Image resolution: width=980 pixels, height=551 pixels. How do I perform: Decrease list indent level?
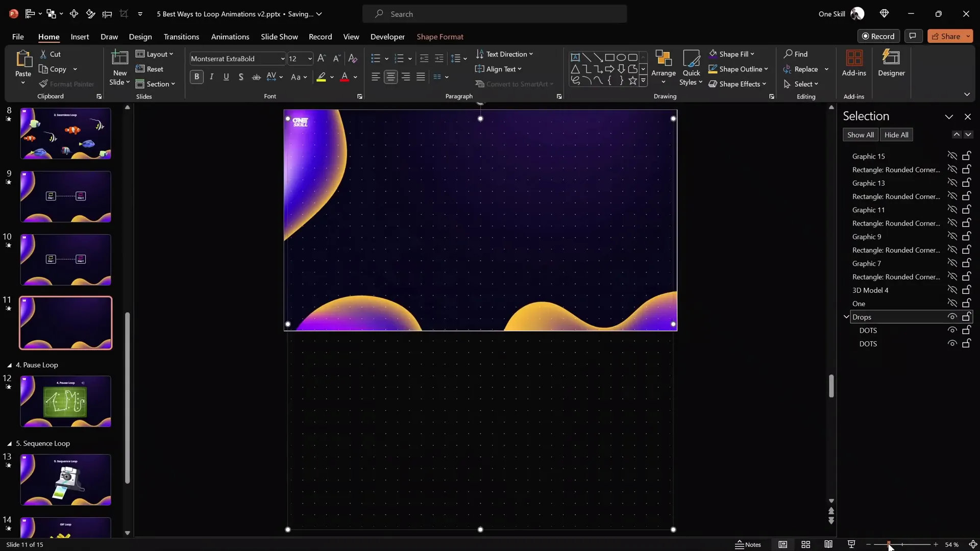(x=424, y=59)
